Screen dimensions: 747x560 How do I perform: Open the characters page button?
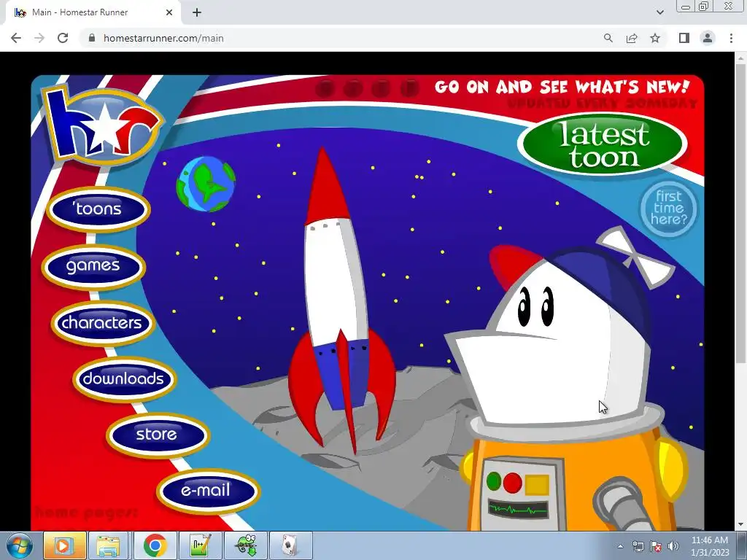(x=102, y=323)
